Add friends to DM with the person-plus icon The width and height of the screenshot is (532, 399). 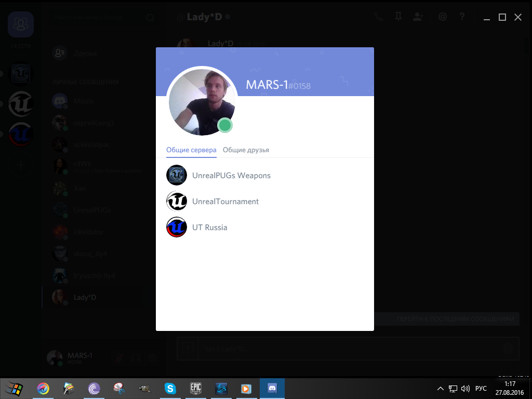click(418, 17)
